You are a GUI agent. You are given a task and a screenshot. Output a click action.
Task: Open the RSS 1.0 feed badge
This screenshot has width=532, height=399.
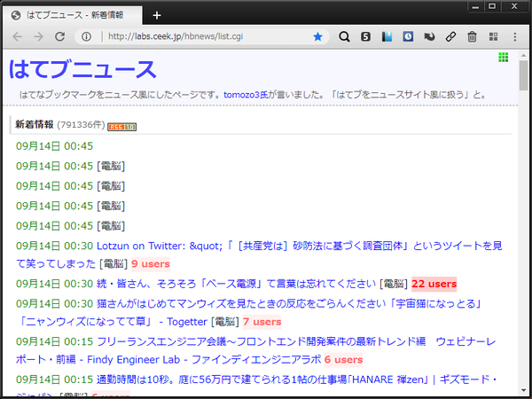pos(121,127)
